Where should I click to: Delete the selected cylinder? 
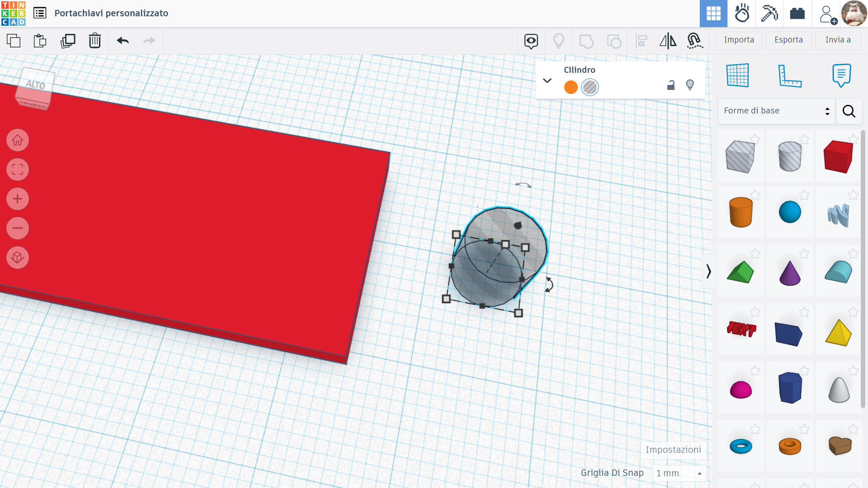coord(95,41)
